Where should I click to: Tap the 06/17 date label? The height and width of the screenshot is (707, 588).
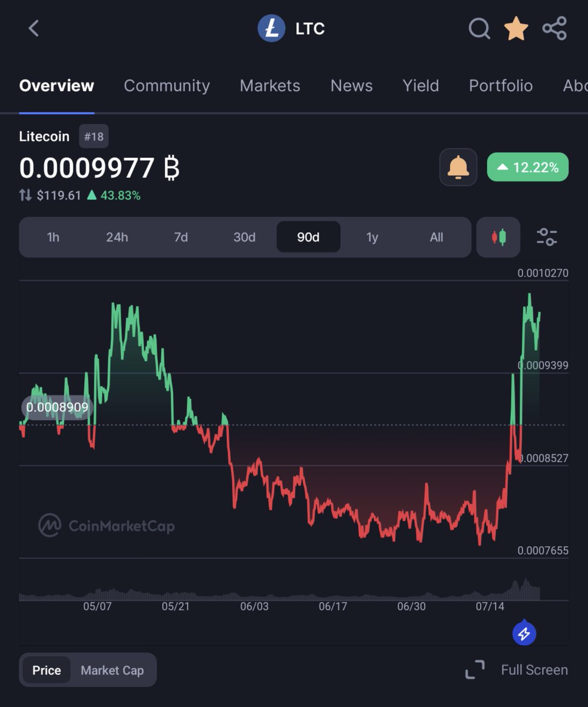tap(333, 607)
